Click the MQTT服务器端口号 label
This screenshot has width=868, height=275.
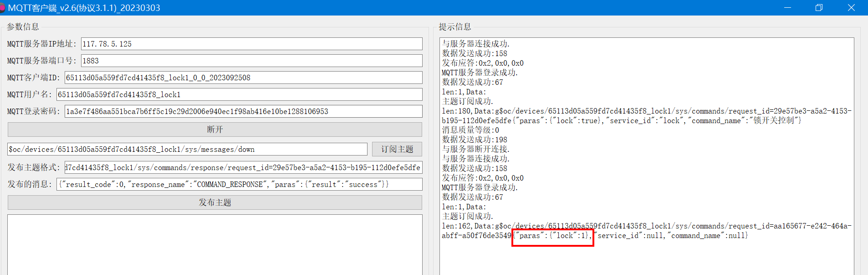click(42, 61)
